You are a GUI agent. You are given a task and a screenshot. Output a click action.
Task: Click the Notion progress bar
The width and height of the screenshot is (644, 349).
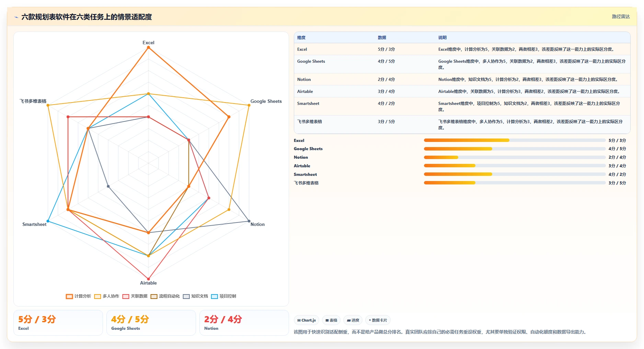tap(515, 157)
